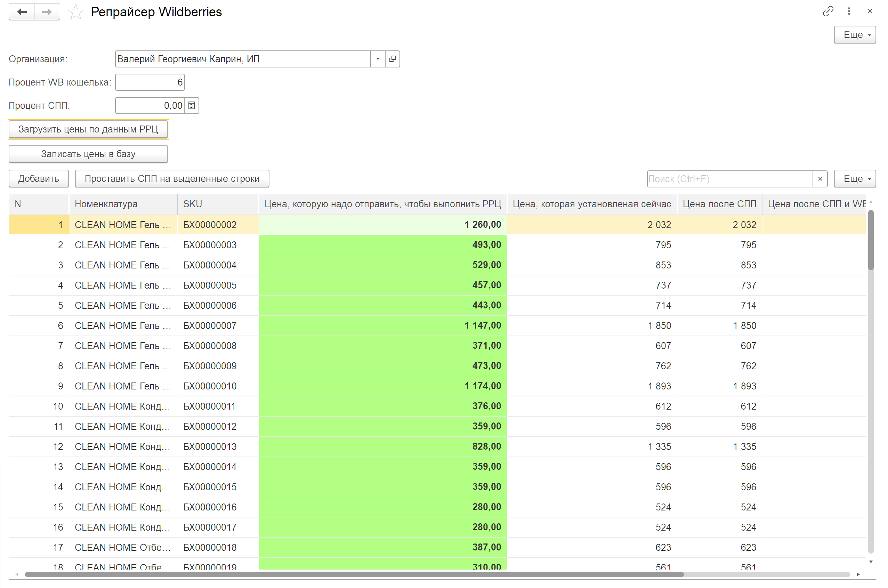
Task: Open the table Еще menu
Action: pyautogui.click(x=855, y=179)
